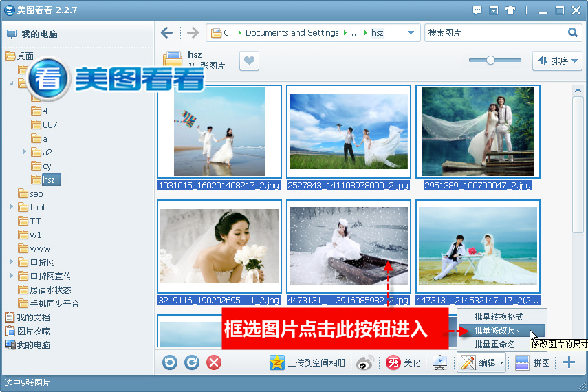Click 上传到空间相册 label
This screenshot has width=588, height=392.
[316, 362]
